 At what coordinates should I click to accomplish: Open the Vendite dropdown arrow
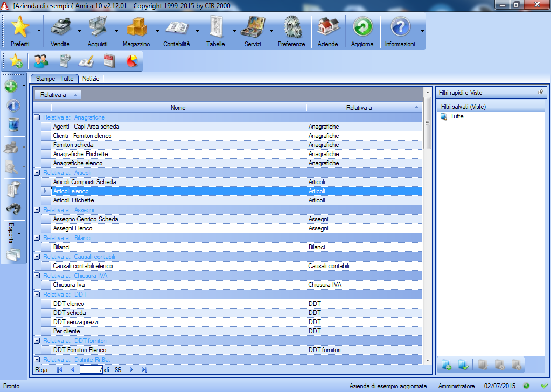click(x=79, y=31)
